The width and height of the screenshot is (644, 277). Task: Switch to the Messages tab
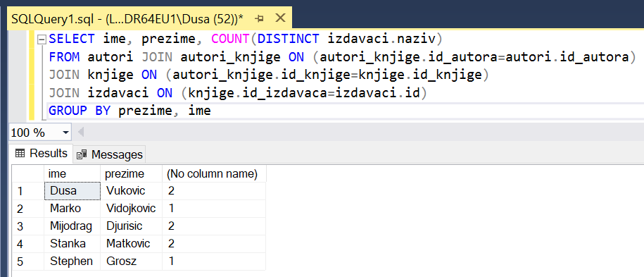pyautogui.click(x=109, y=154)
